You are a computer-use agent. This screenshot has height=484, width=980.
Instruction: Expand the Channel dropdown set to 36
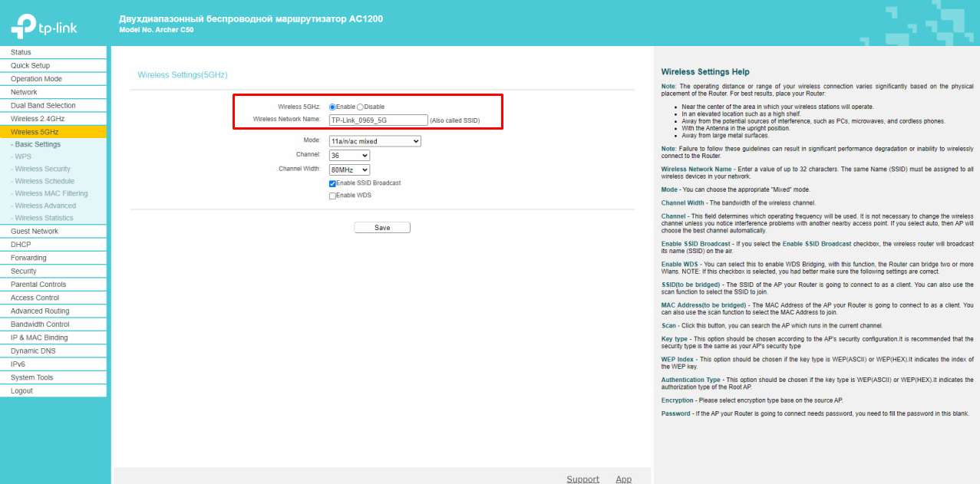click(x=348, y=155)
